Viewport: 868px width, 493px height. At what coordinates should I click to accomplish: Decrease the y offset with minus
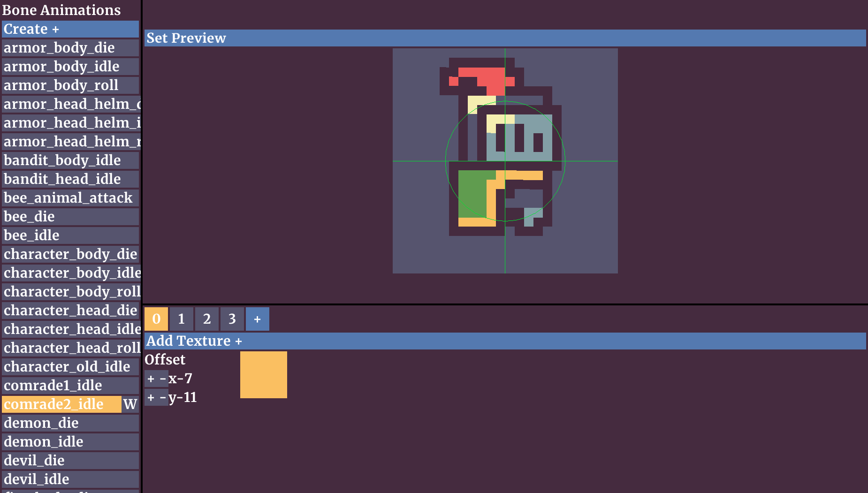(163, 397)
